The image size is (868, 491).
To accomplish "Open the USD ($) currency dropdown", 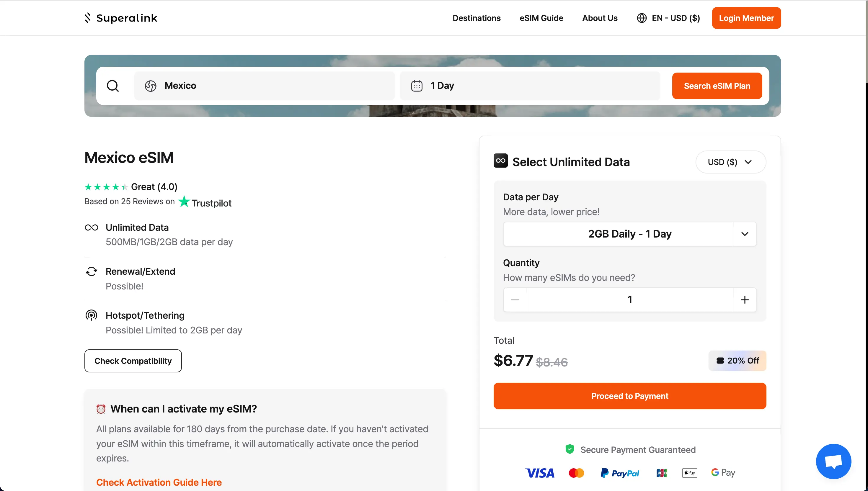I will (x=730, y=162).
